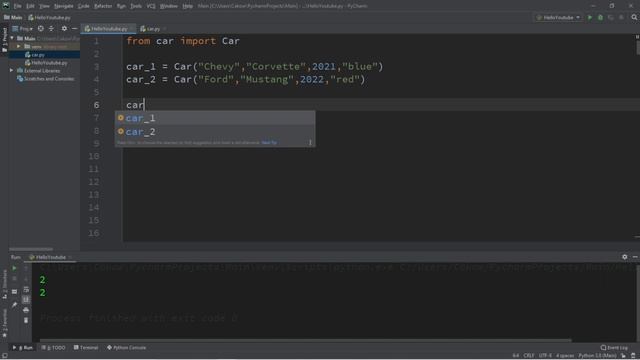Screen dimensions: 640x360
Task: Choose car_1 from the completion popup
Action: point(215,118)
